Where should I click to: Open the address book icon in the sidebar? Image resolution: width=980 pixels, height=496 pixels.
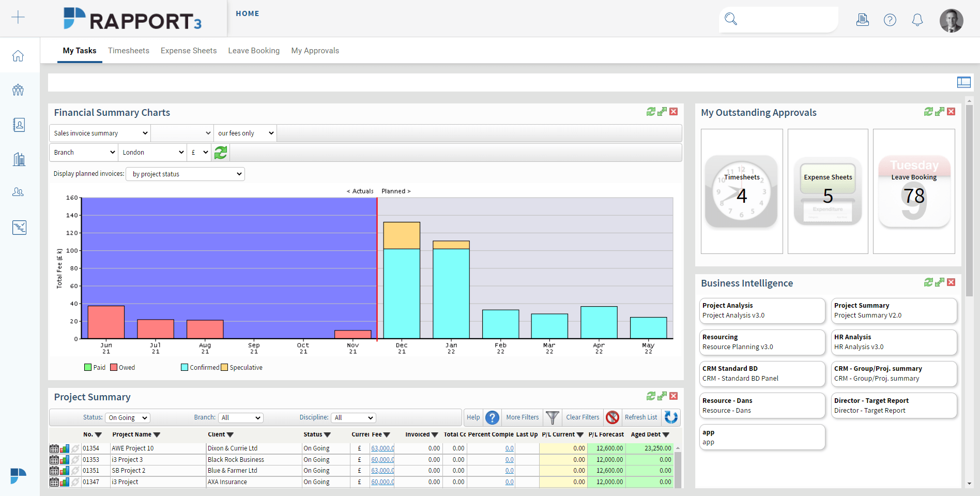pyautogui.click(x=19, y=125)
